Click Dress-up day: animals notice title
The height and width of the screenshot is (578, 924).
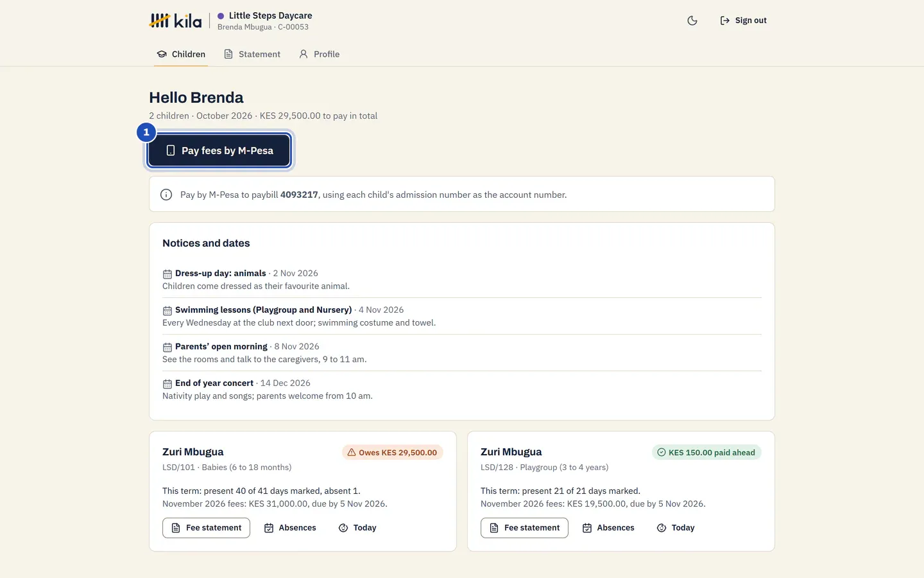pos(221,273)
